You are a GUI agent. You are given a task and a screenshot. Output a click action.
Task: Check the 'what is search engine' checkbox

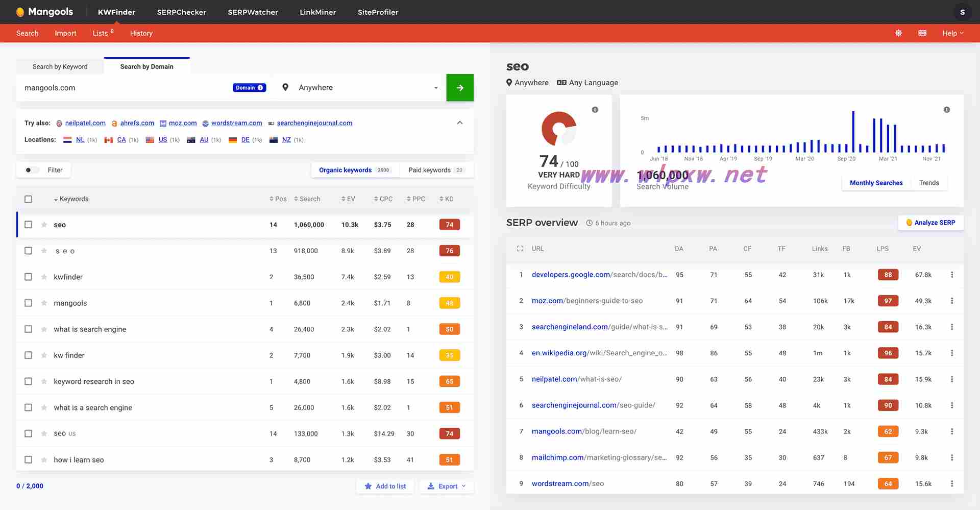(29, 329)
